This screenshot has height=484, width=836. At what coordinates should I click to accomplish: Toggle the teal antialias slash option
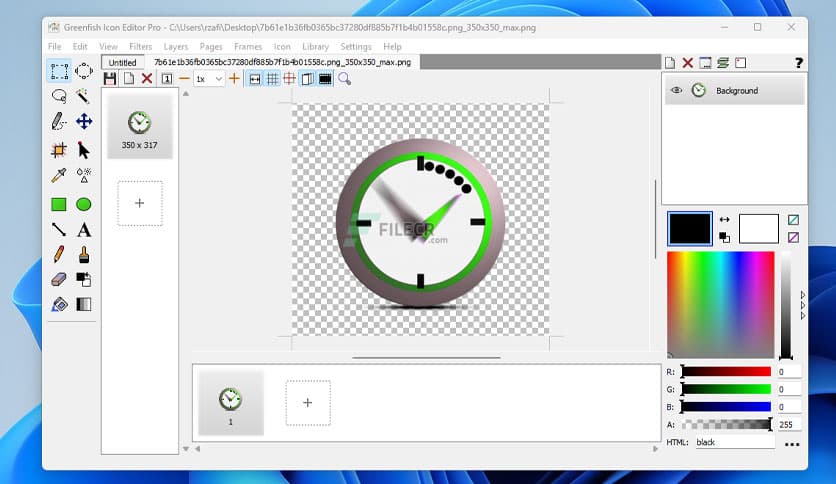coord(793,220)
